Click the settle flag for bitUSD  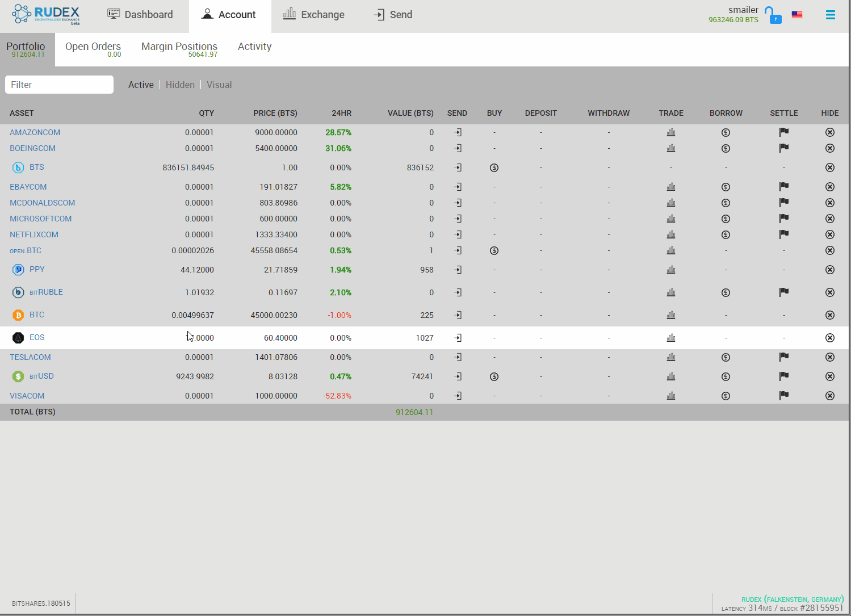tap(784, 376)
